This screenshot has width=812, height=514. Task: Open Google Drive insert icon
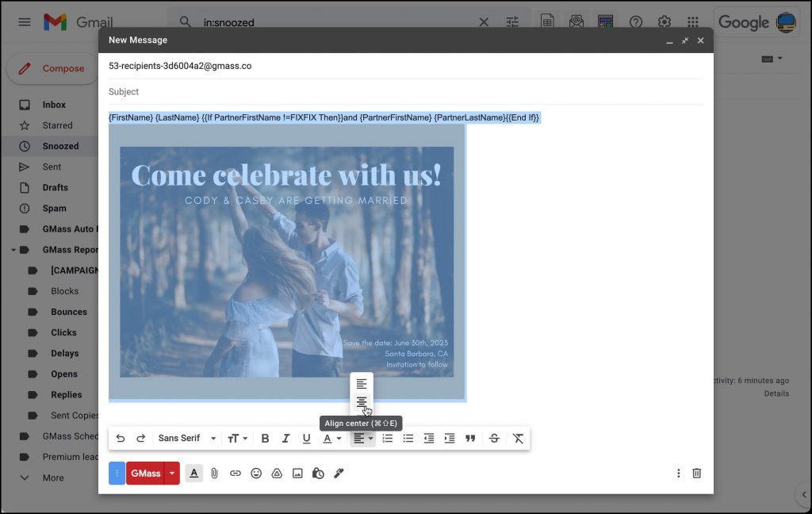pyautogui.click(x=276, y=473)
